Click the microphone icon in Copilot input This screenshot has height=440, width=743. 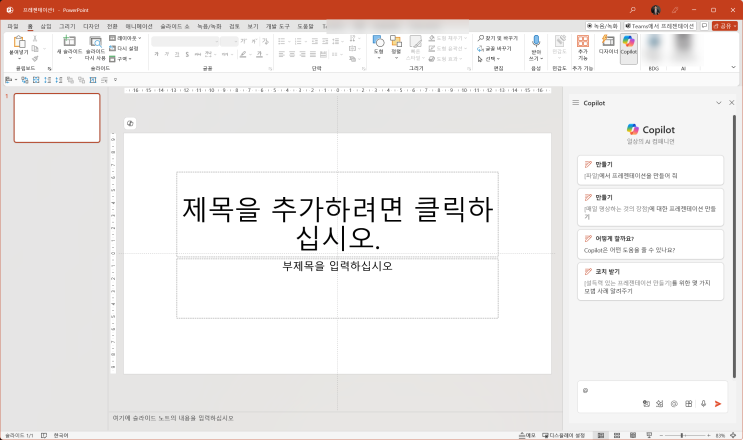703,403
